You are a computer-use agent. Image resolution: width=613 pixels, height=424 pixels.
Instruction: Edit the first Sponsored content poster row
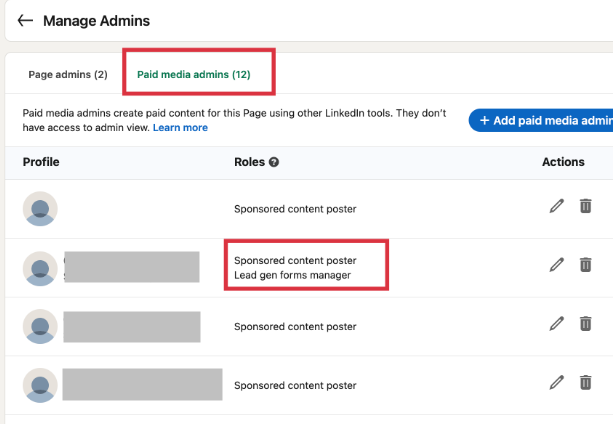click(557, 206)
